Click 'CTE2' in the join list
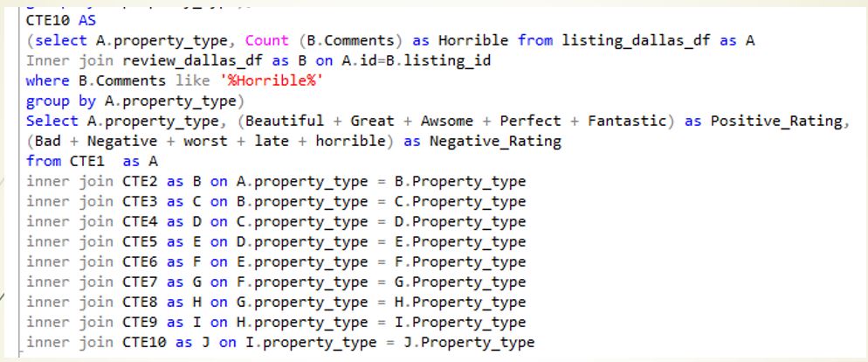Image resolution: width=868 pixels, height=362 pixels. point(140,181)
